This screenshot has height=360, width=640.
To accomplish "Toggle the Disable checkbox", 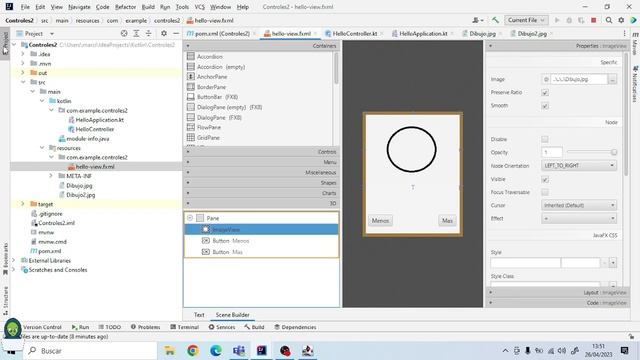I will click(x=545, y=139).
